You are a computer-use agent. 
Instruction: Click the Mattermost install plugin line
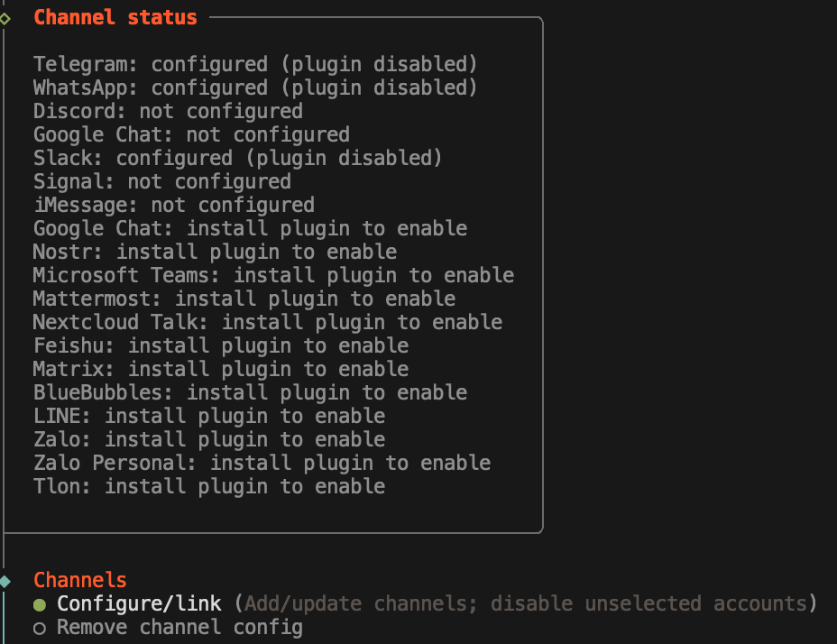point(244,299)
